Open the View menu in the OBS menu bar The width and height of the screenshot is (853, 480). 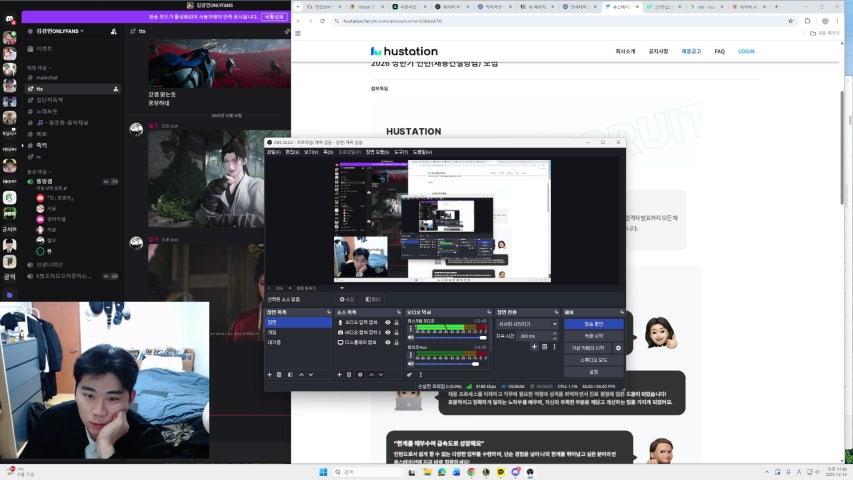(x=311, y=152)
